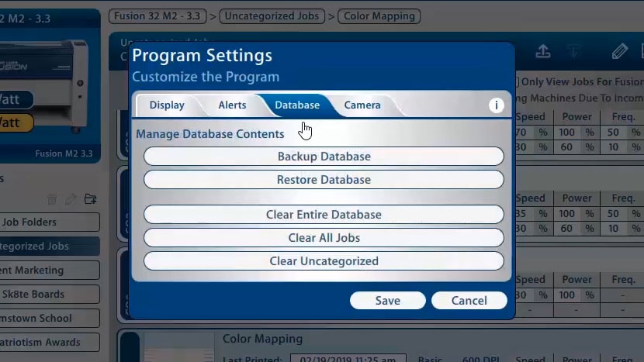The height and width of the screenshot is (362, 644).
Task: Click the new folder icon in sidebar
Action: 91,199
